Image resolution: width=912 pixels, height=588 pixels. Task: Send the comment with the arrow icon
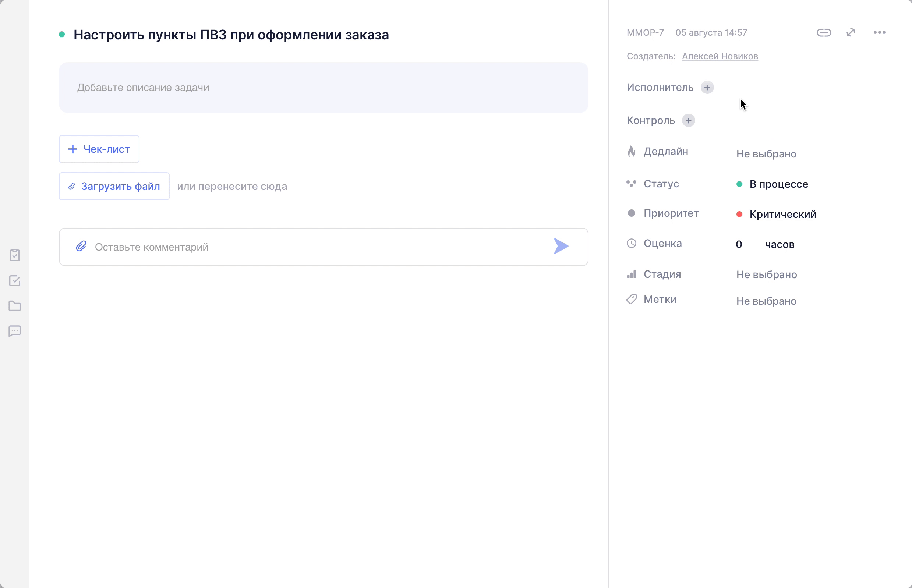tap(561, 246)
